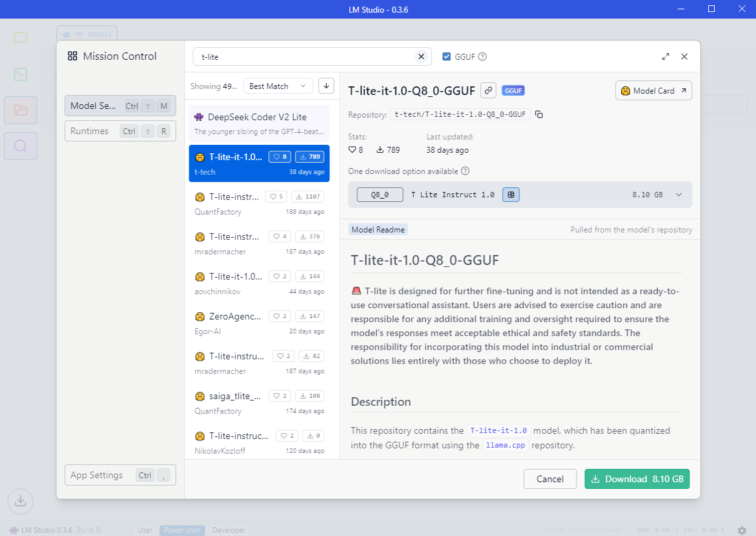
Task: Open App Settings section
Action: pos(120,475)
